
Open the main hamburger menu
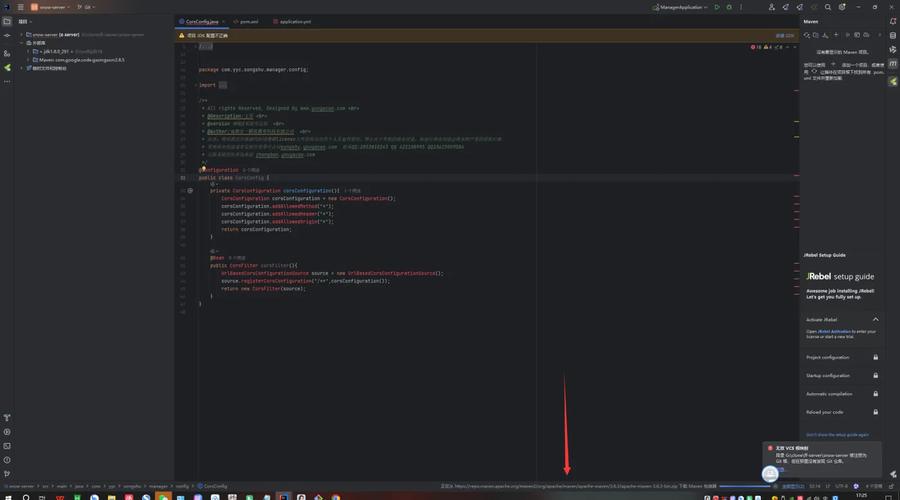click(x=20, y=7)
